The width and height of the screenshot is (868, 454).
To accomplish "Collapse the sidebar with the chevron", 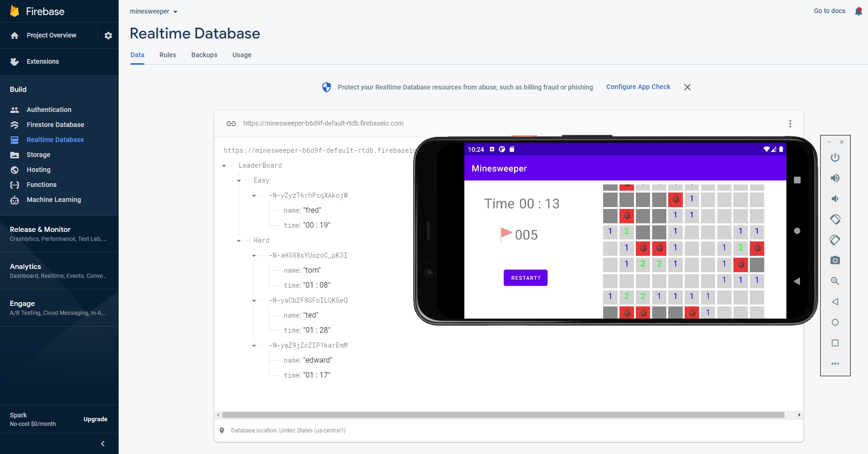I will click(103, 444).
